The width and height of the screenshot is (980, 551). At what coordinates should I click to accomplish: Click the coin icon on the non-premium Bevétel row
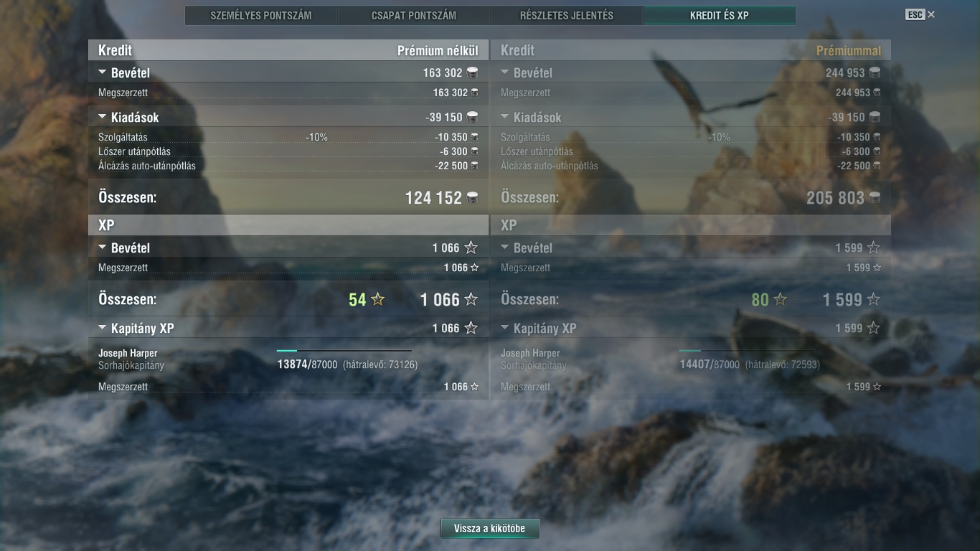[x=472, y=72]
